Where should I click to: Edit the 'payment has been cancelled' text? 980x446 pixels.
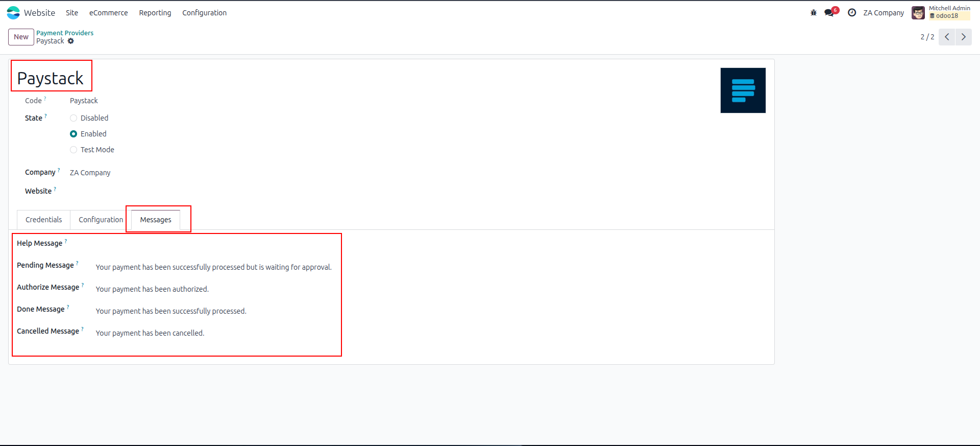150,333
